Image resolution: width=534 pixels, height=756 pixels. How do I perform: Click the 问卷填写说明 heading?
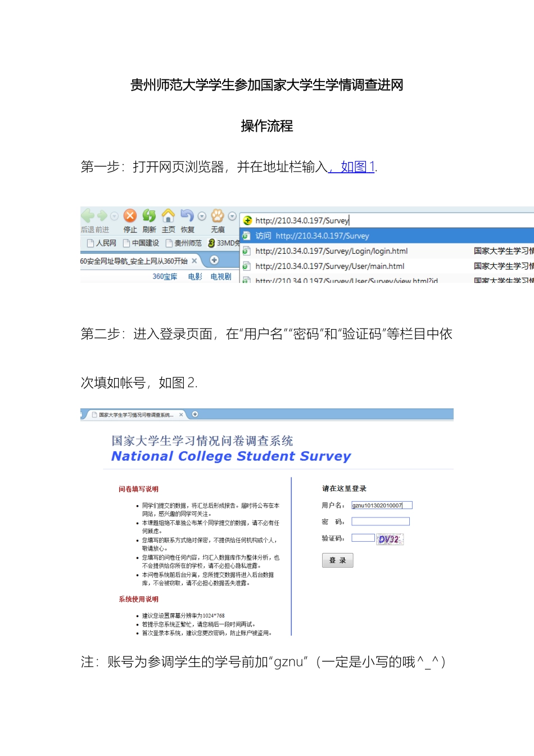click(138, 489)
